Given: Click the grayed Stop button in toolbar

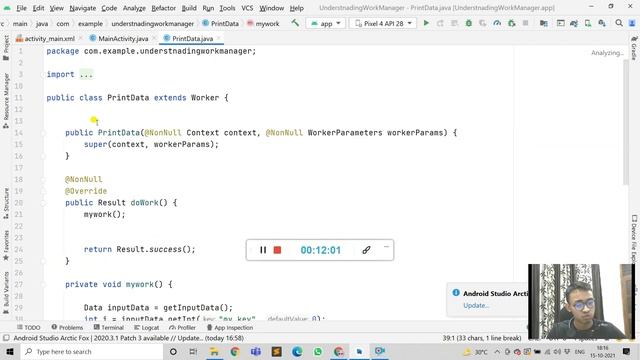Looking at the screenshot, I should click(525, 23).
